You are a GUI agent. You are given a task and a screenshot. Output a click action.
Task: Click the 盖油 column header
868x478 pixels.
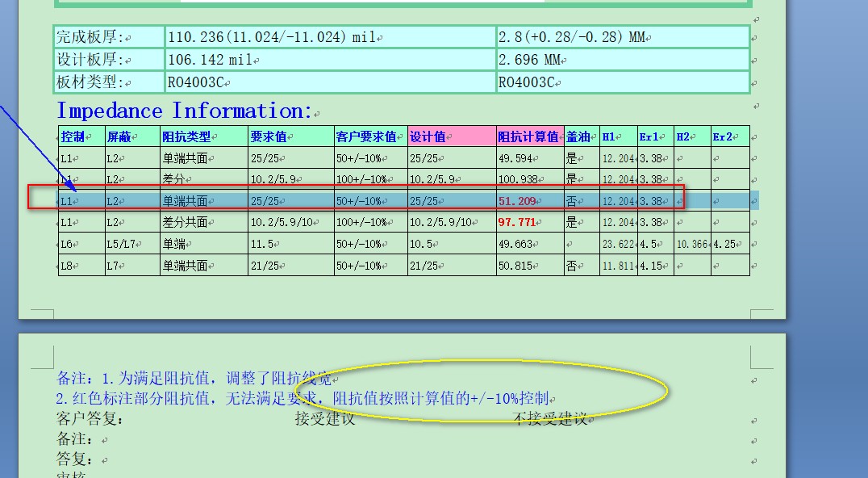[x=582, y=136]
